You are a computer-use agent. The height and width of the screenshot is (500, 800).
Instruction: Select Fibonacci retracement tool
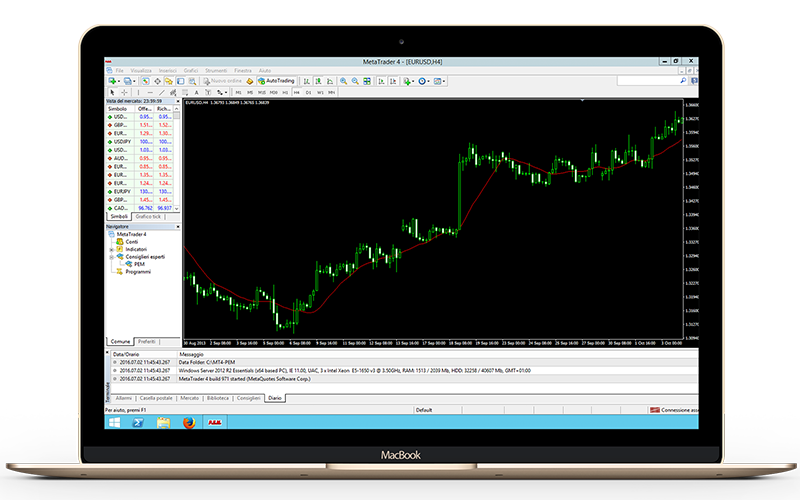click(185, 92)
